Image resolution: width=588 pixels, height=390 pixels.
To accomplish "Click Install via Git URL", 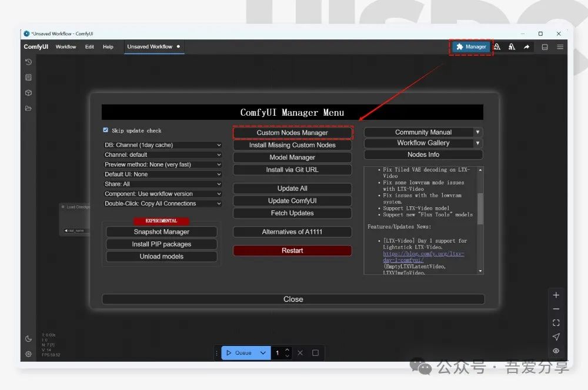I will click(x=292, y=170).
